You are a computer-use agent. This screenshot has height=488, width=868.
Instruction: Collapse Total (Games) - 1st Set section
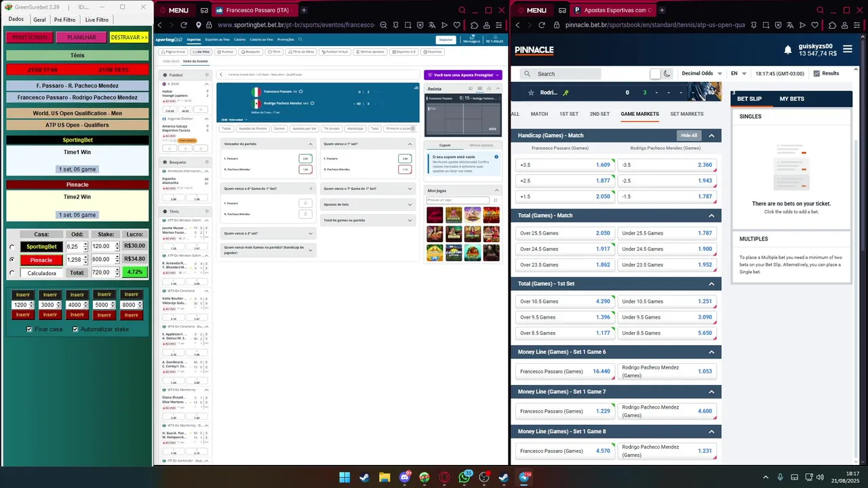click(x=711, y=284)
